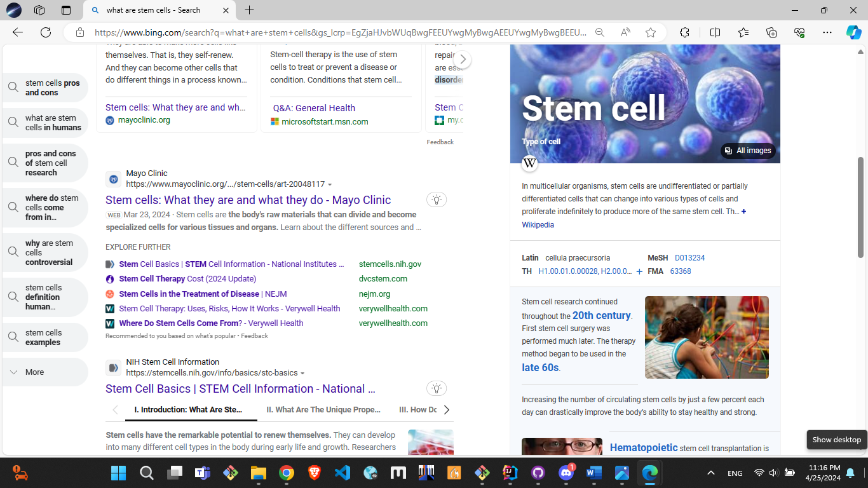Open the Wikipedia logo icon on Stem cell card
Image resolution: width=868 pixels, height=488 pixels.
pos(530,164)
